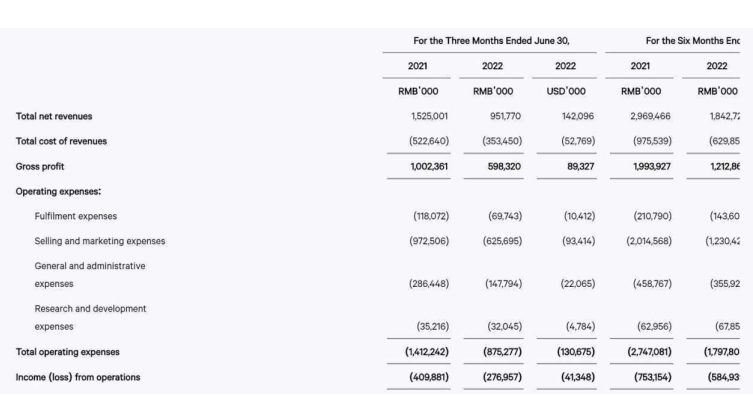The height and width of the screenshot is (405, 753).
Task: Select the 1,525,001 revenue cell
Action: point(429,116)
